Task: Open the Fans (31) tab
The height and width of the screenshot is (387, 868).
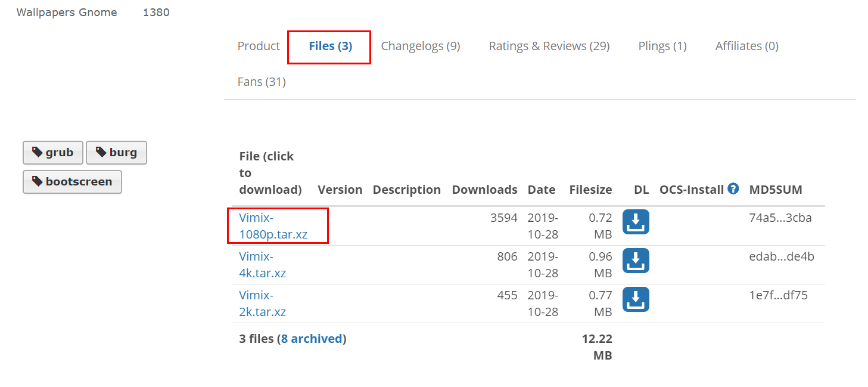Action: click(262, 82)
